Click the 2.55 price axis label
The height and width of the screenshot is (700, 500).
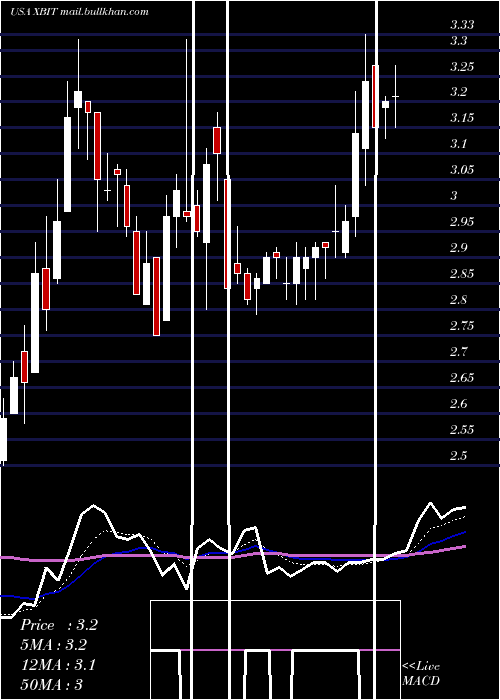click(x=462, y=429)
